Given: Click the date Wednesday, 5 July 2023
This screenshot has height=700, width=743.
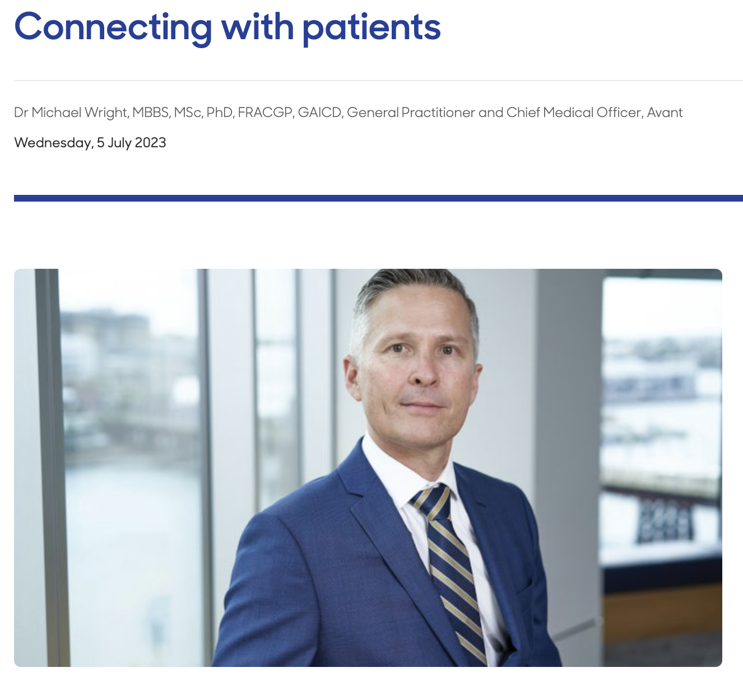Looking at the screenshot, I should pos(90,143).
